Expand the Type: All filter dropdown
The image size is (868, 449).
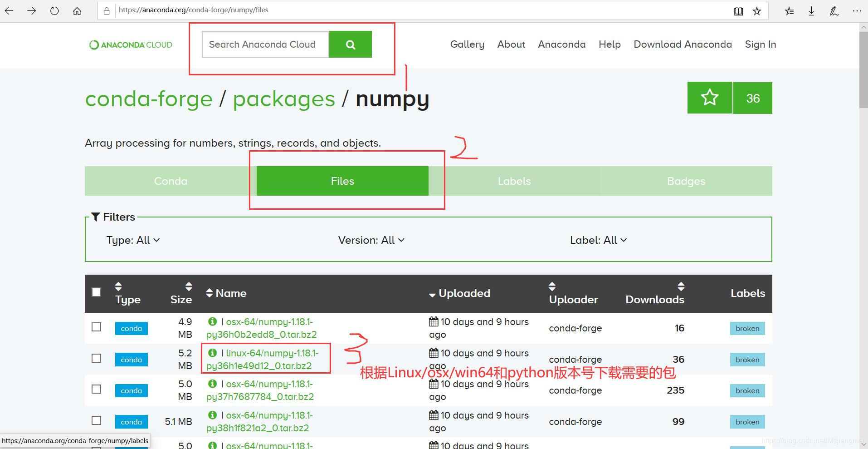point(133,240)
